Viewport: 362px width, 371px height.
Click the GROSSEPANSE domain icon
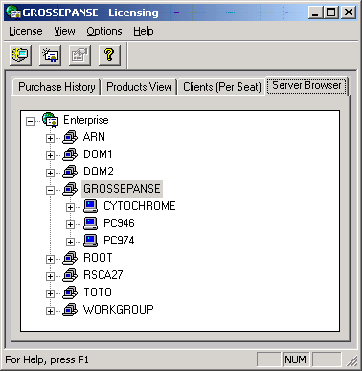pos(70,189)
